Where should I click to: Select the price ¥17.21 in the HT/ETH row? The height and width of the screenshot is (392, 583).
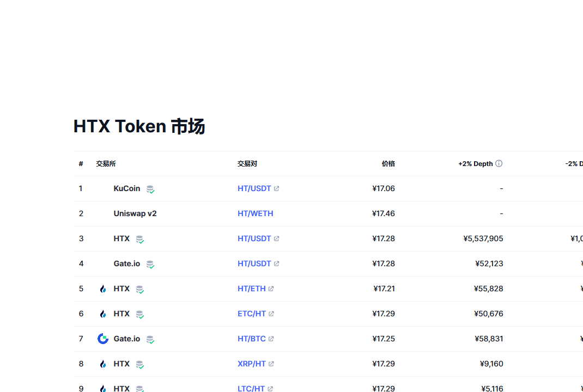coord(384,289)
